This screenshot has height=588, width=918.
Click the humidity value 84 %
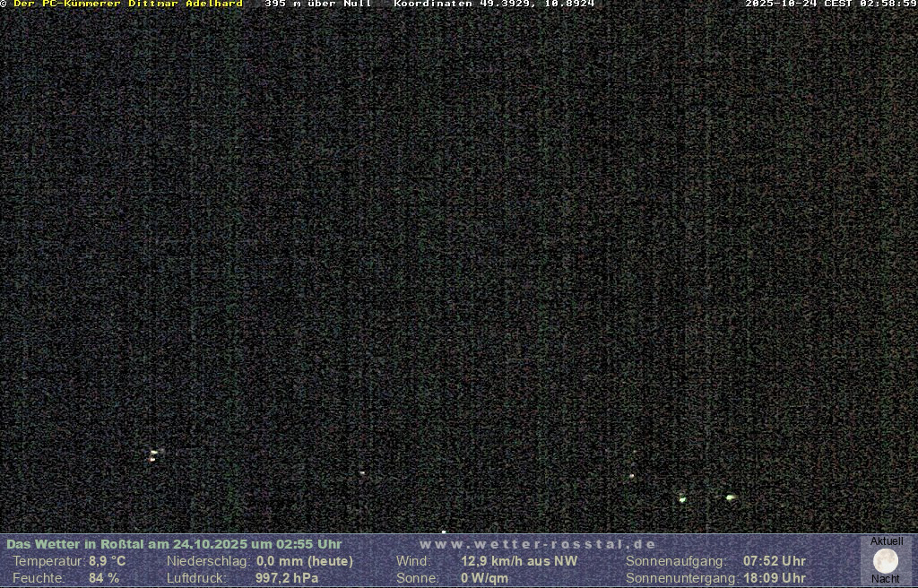[104, 578]
